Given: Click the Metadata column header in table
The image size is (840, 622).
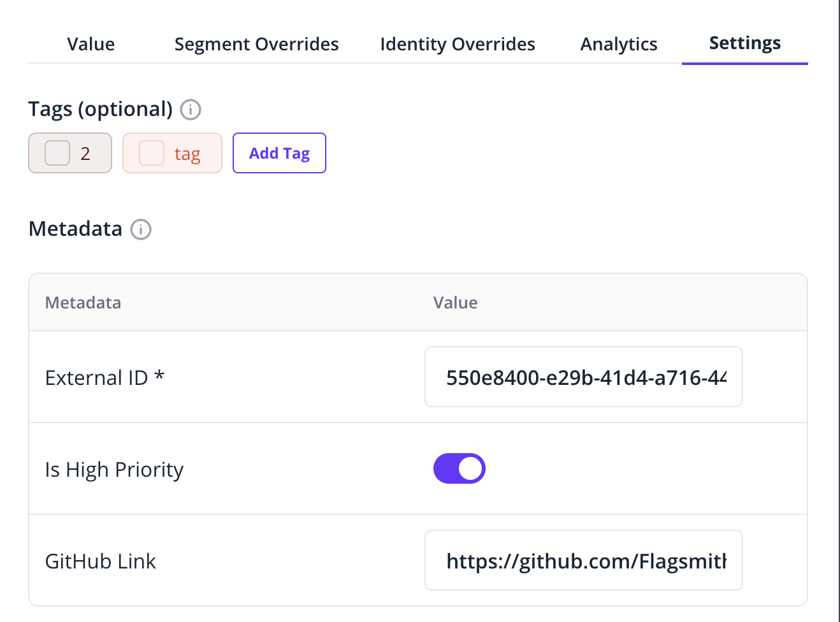Looking at the screenshot, I should pos(83,303).
